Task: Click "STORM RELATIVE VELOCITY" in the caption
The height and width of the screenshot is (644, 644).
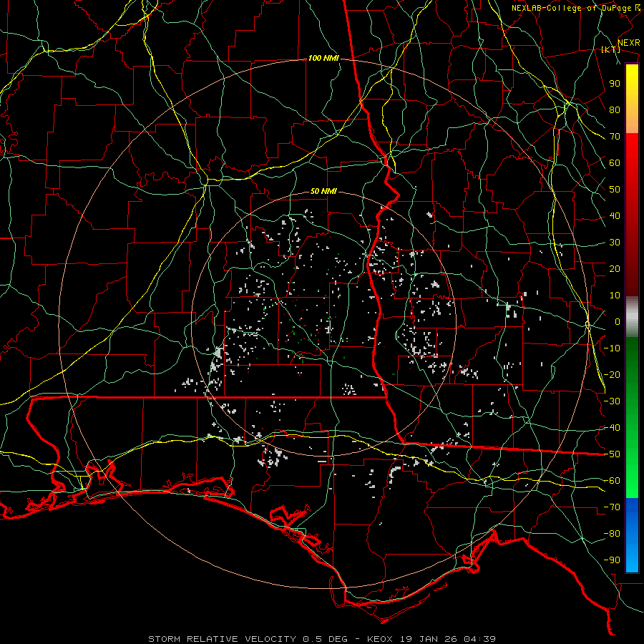Action: (x=222, y=639)
